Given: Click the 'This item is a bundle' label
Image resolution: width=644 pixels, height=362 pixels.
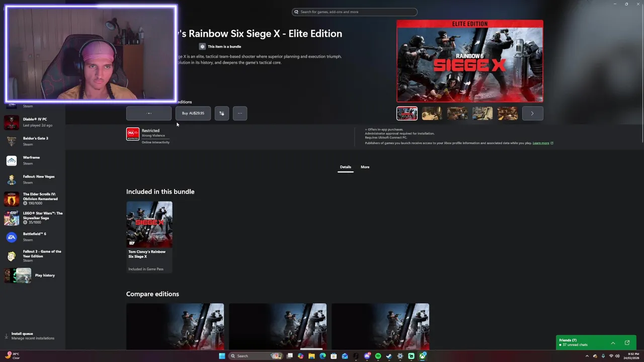Looking at the screenshot, I should tap(224, 47).
